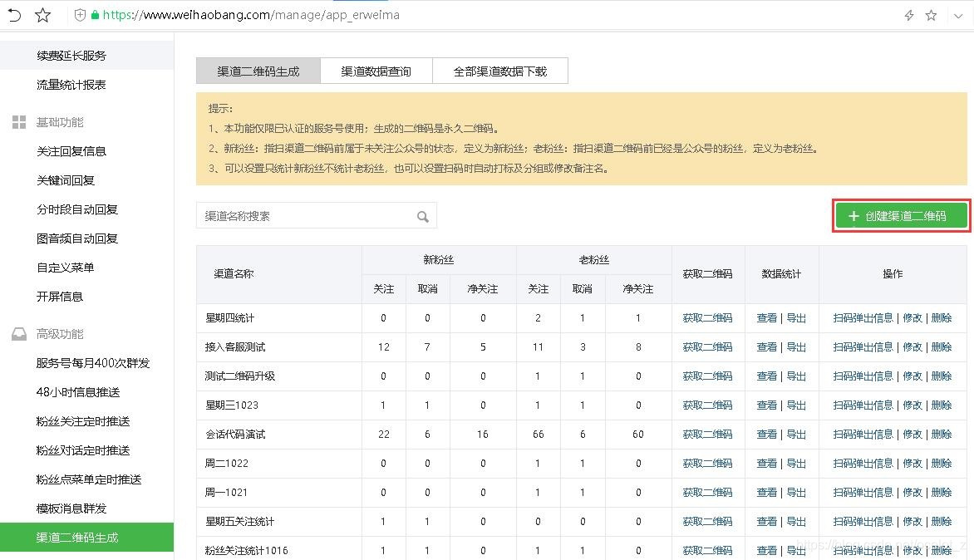Open 粉丝对话定时推送 in the sidebar
Image resolution: width=974 pixels, height=560 pixels.
pyautogui.click(x=83, y=450)
